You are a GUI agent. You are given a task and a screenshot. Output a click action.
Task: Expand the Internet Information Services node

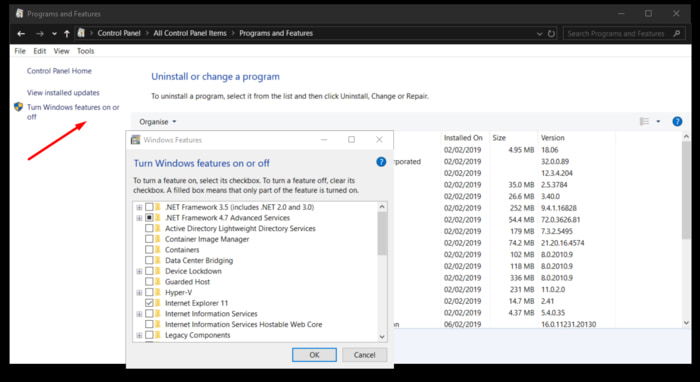pos(139,314)
